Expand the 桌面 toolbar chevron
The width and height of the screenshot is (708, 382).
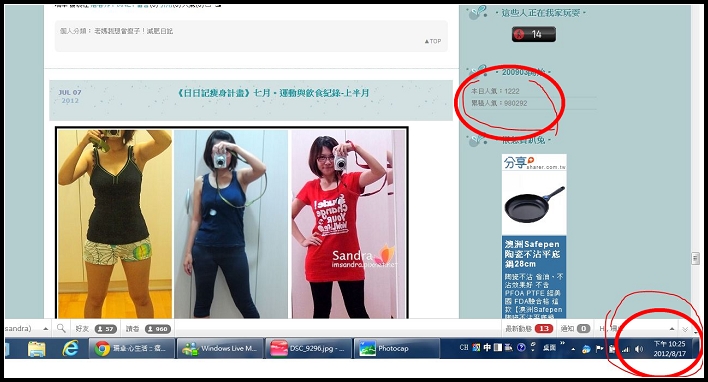tap(563, 344)
